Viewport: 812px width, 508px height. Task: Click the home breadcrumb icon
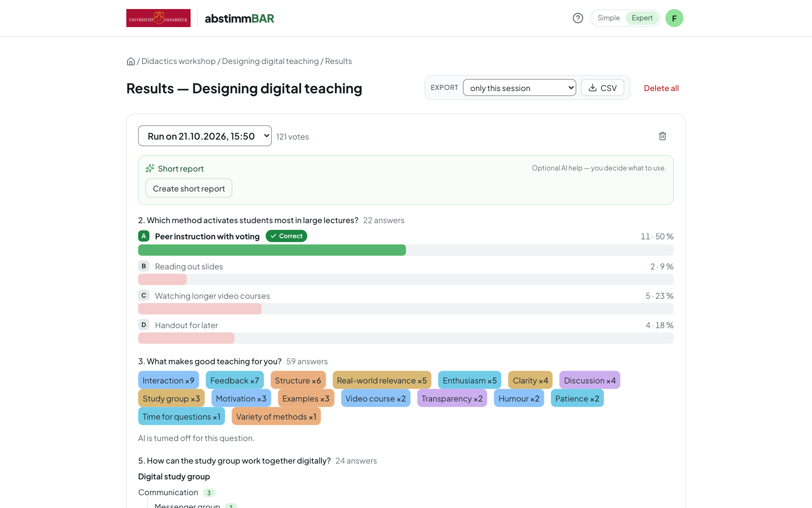130,61
